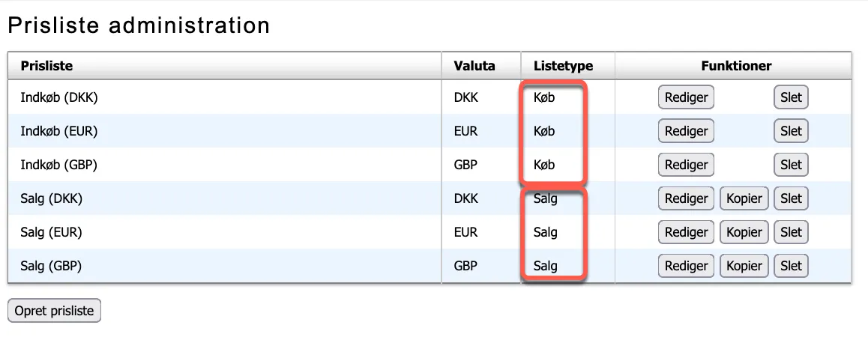Screen dimensions: 868x340
Task: Edit the Indkøb (EUR) price list
Action: (686, 131)
